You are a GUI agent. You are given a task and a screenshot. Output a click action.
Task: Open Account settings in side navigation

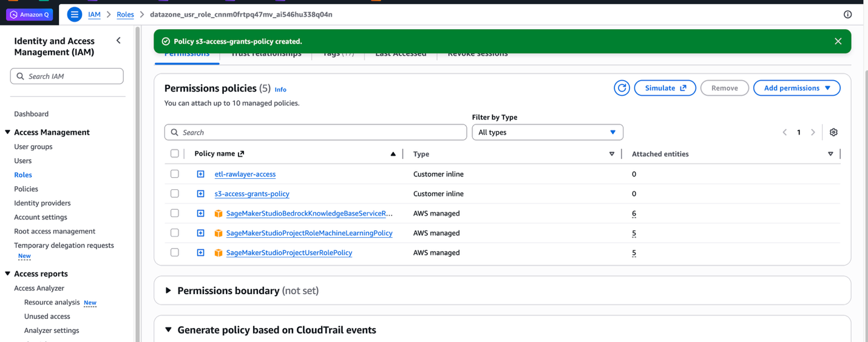pos(41,217)
